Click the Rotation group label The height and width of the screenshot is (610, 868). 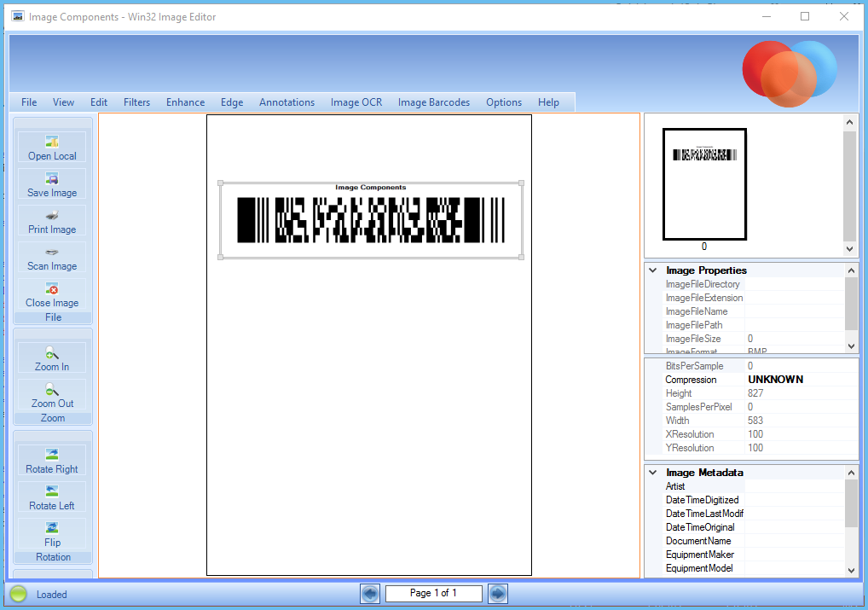coord(53,557)
